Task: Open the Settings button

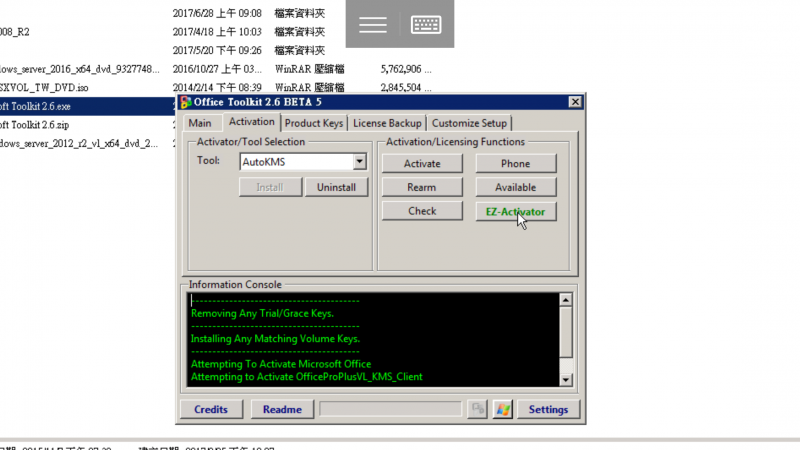Action: (x=548, y=409)
